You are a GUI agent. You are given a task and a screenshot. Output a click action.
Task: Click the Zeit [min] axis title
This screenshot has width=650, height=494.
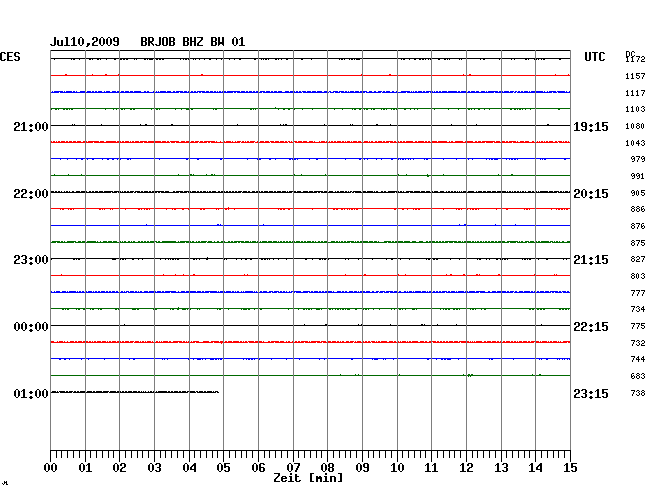click(x=308, y=478)
